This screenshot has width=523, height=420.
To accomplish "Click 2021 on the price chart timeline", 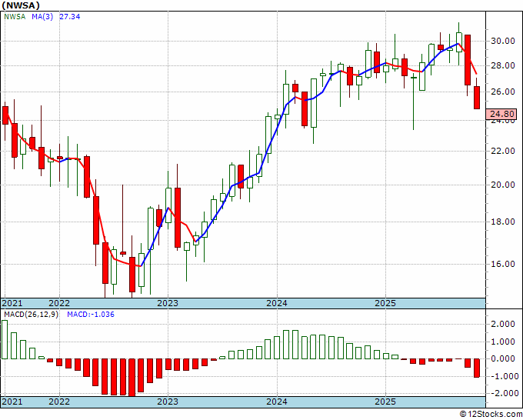I will click(12, 303).
